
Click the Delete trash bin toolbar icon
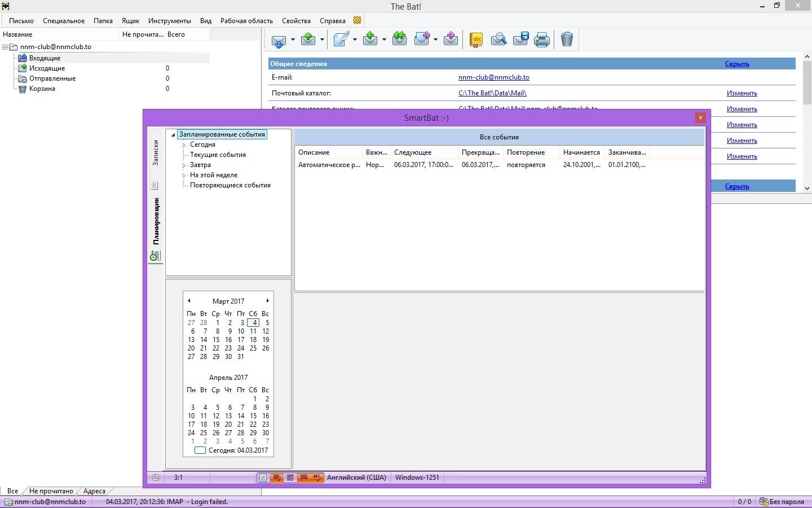click(x=567, y=39)
